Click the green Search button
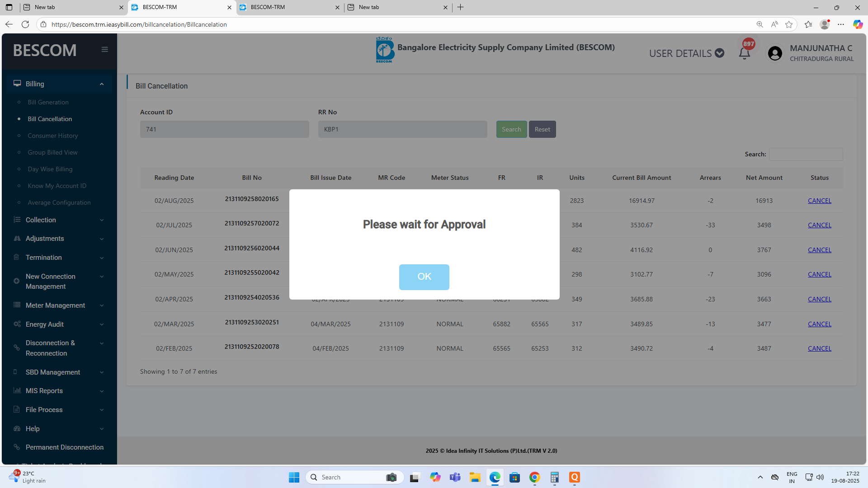The image size is (868, 488). tap(511, 129)
